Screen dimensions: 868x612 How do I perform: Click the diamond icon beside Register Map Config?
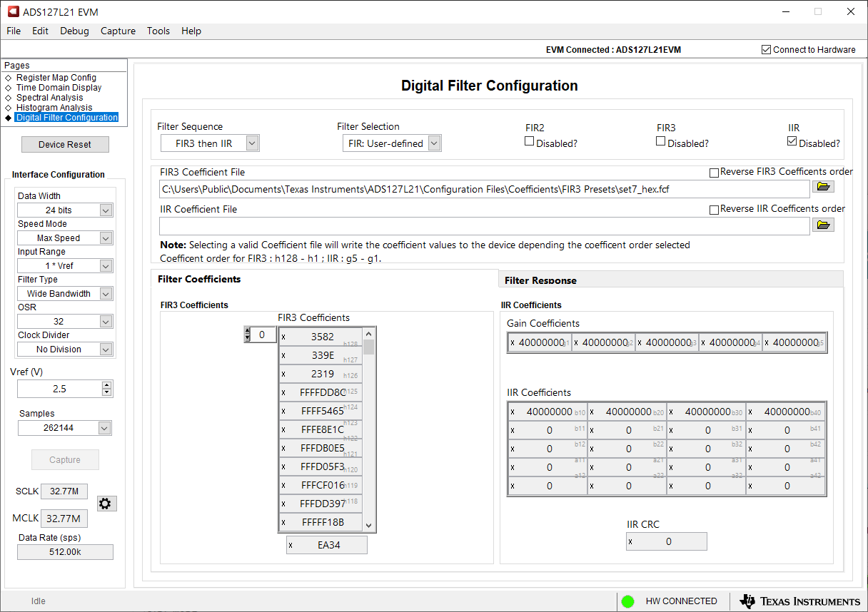point(8,77)
